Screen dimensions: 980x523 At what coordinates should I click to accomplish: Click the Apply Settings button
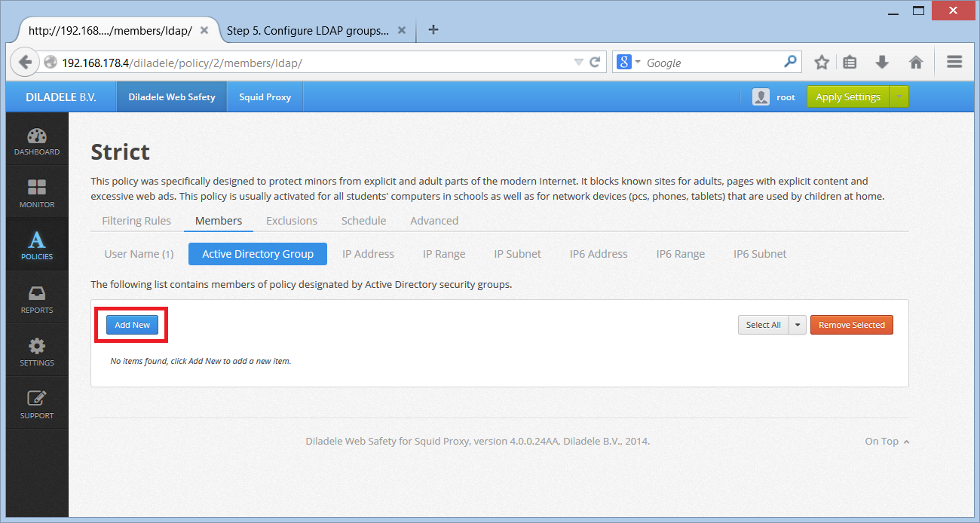point(848,97)
